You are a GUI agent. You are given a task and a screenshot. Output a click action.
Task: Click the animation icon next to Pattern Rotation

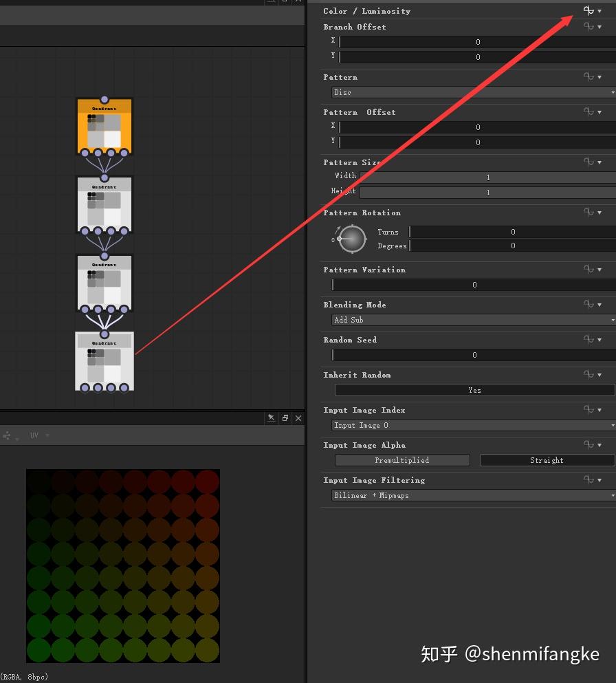tap(588, 213)
